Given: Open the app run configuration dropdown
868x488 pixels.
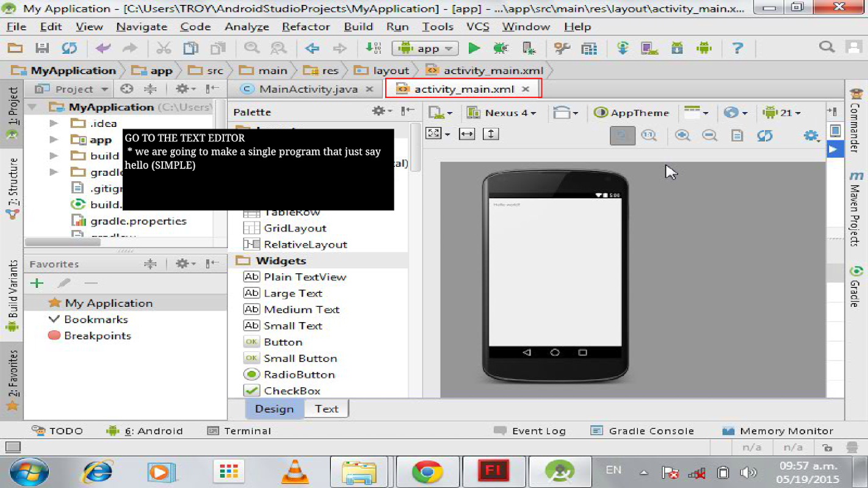Looking at the screenshot, I should pyautogui.click(x=425, y=48).
